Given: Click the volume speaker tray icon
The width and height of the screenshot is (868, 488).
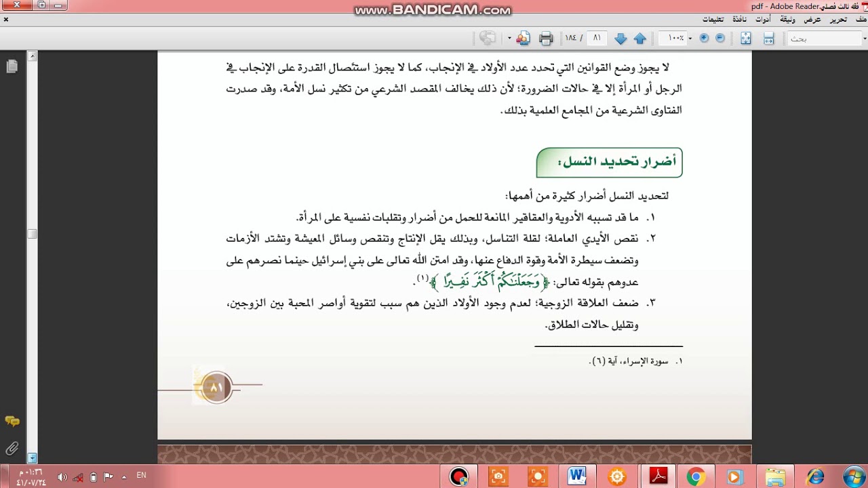Looking at the screenshot, I should (x=62, y=477).
